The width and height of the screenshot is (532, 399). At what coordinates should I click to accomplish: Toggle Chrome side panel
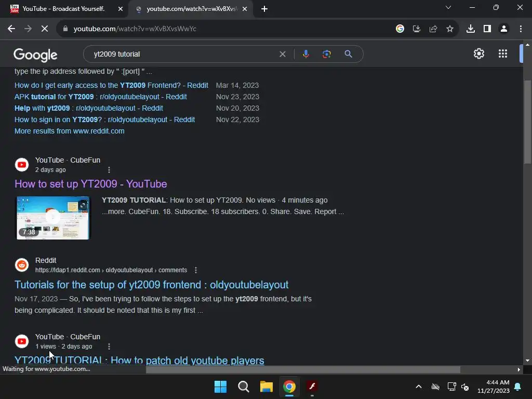click(487, 29)
